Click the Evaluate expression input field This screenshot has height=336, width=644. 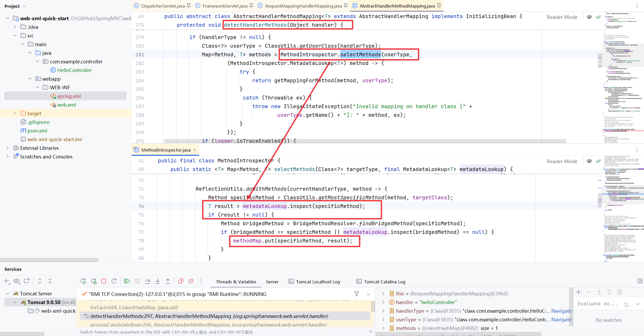tap(597, 304)
